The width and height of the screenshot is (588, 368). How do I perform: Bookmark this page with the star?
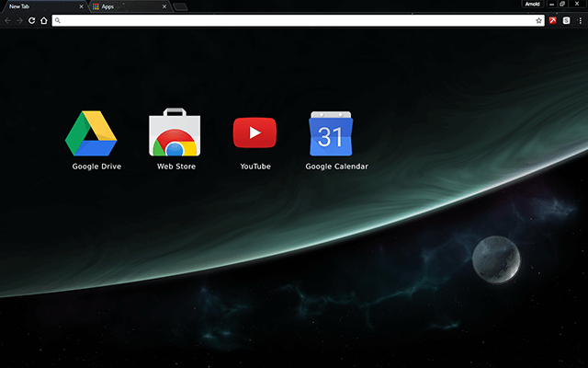(x=539, y=20)
